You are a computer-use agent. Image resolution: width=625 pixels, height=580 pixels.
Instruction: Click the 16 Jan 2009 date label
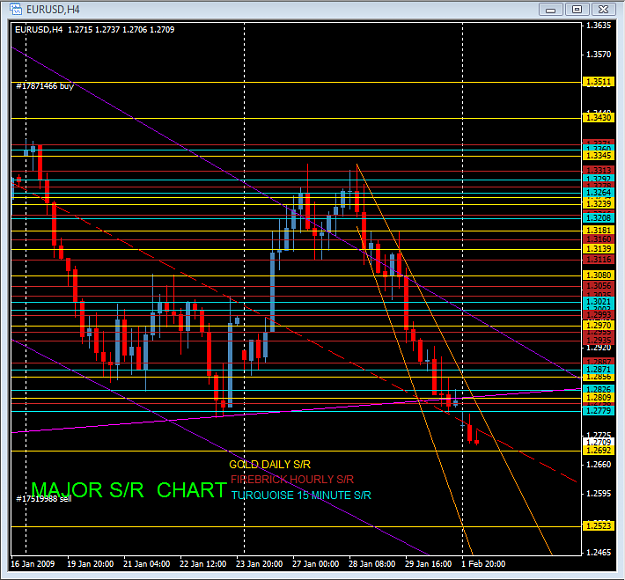tap(32, 564)
